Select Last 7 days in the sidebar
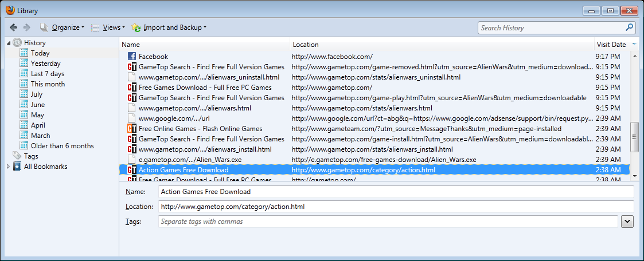Viewport: 644px width, 261px height. tap(47, 74)
